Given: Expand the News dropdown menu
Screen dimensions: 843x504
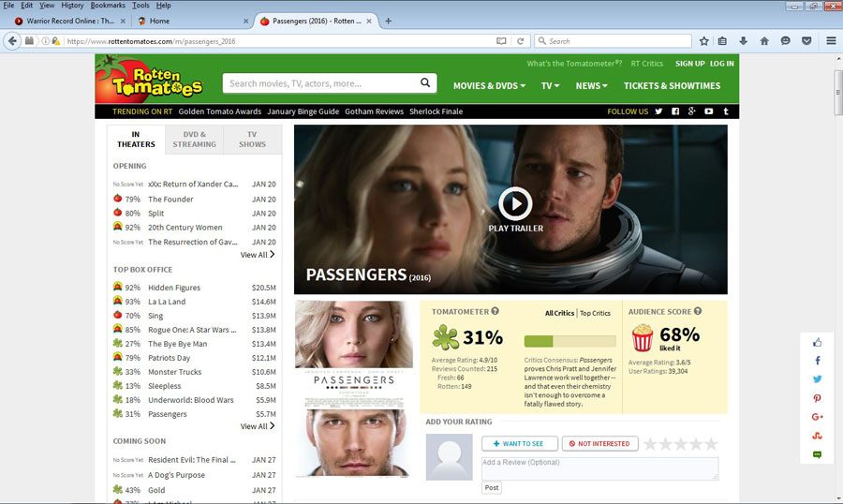Looking at the screenshot, I should click(591, 85).
